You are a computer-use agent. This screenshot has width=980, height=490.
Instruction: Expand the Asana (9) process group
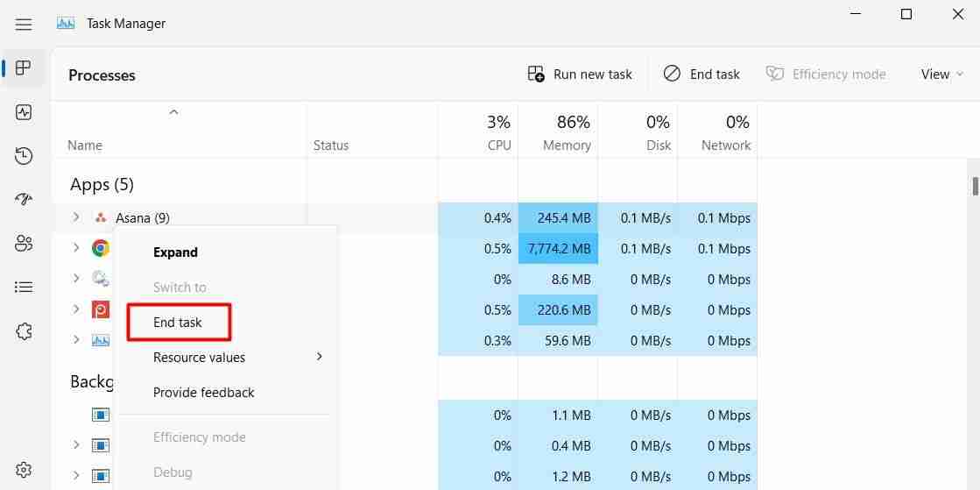click(x=76, y=217)
